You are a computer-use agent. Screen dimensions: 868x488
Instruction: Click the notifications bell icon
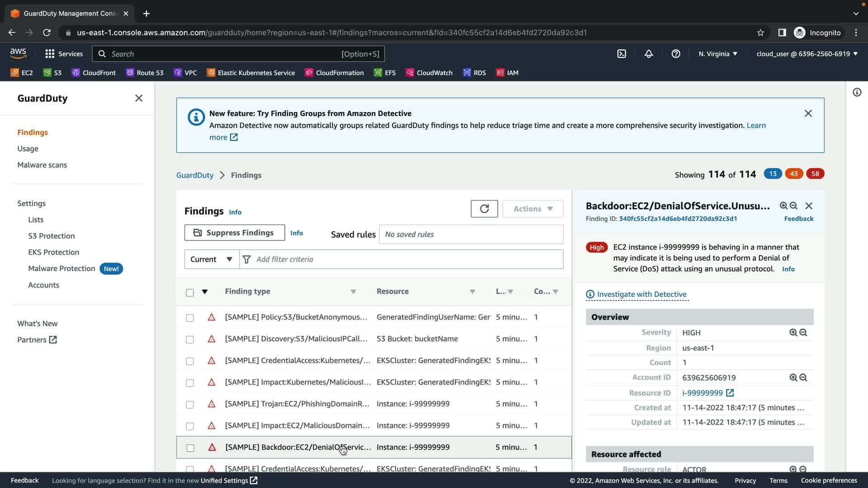pos(649,54)
